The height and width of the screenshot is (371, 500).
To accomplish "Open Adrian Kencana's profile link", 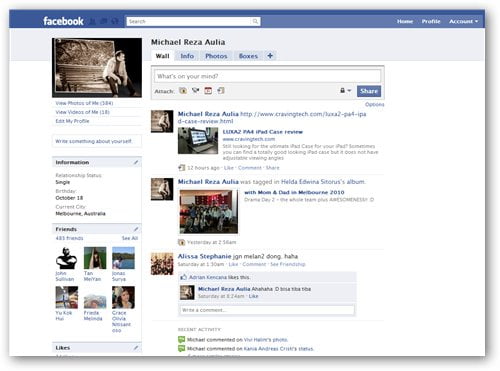I will coord(208,277).
